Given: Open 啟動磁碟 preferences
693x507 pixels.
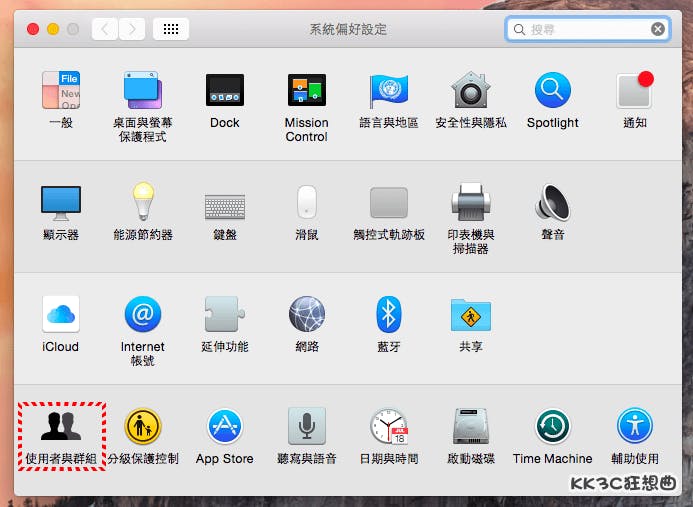Looking at the screenshot, I should (x=471, y=426).
